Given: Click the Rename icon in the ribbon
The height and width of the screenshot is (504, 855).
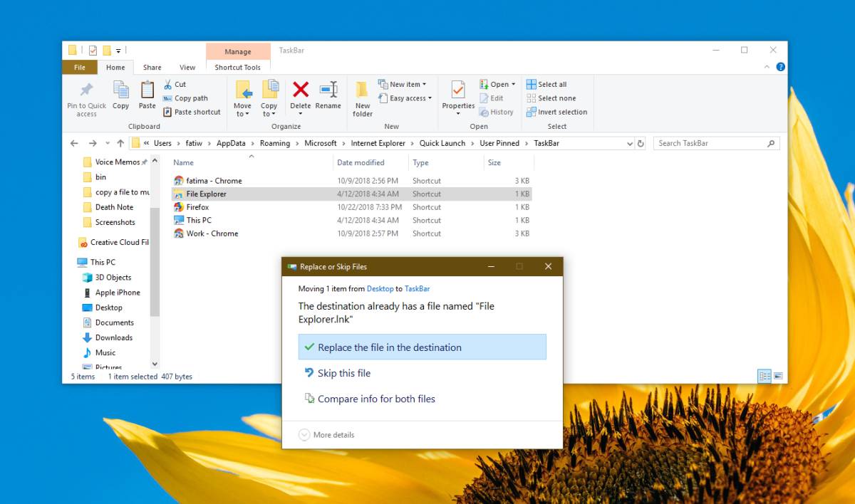Looking at the screenshot, I should [x=328, y=93].
